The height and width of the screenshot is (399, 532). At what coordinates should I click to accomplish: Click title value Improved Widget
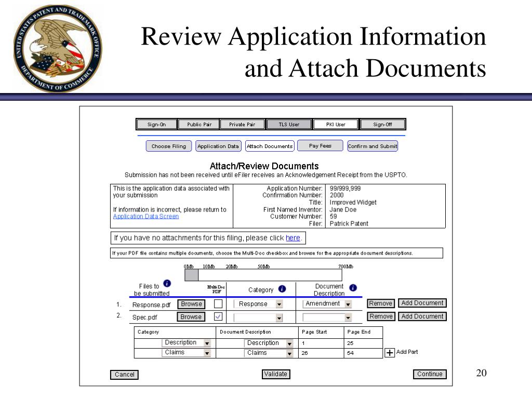coord(353,203)
